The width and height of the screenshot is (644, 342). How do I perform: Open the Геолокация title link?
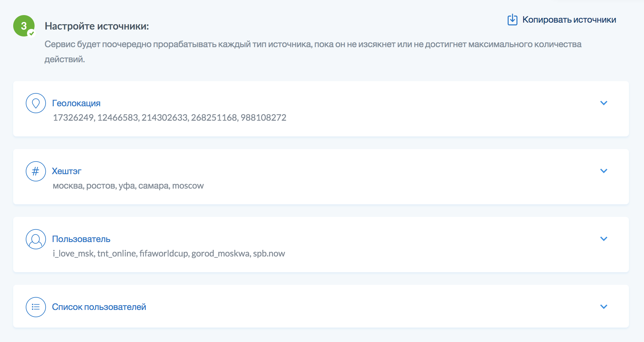pyautogui.click(x=76, y=103)
